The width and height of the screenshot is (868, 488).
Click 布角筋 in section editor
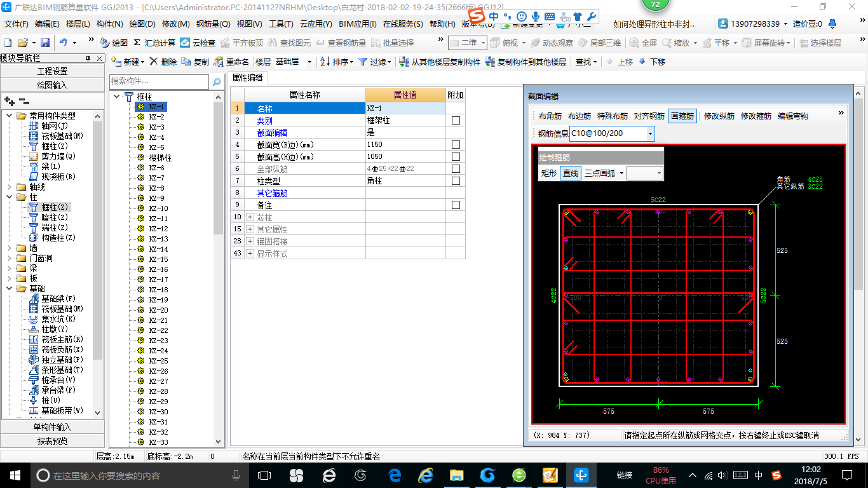[550, 116]
